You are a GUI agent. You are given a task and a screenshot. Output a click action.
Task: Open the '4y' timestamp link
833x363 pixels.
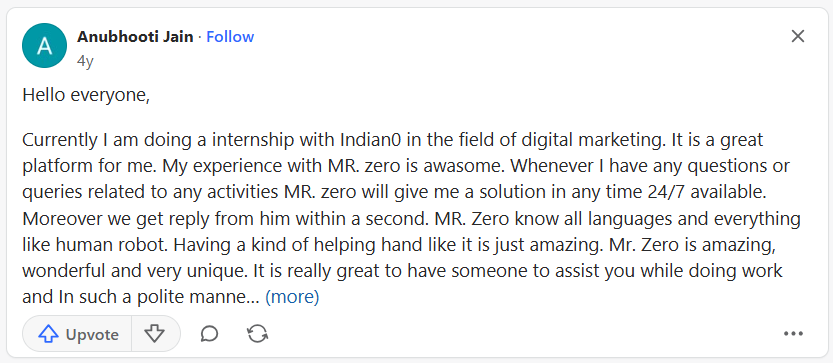pyautogui.click(x=85, y=61)
